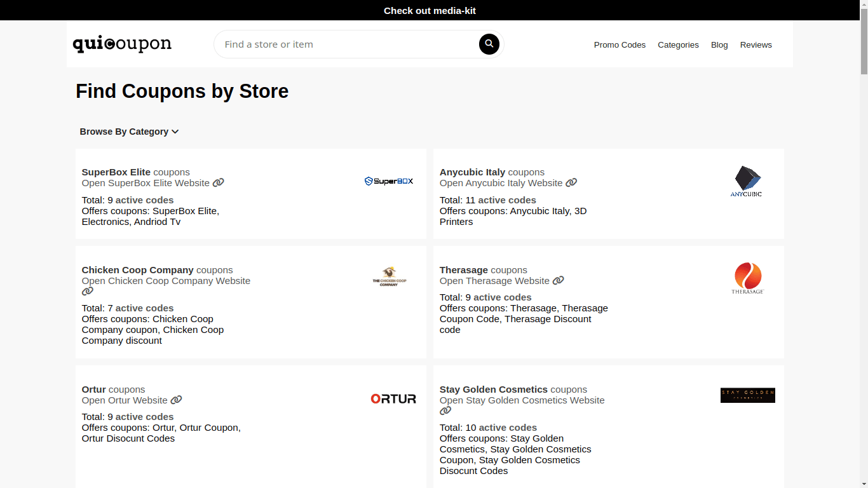Click link icon next to Anycubic Italy Website
Viewport: 868px width, 488px height.
tap(571, 183)
